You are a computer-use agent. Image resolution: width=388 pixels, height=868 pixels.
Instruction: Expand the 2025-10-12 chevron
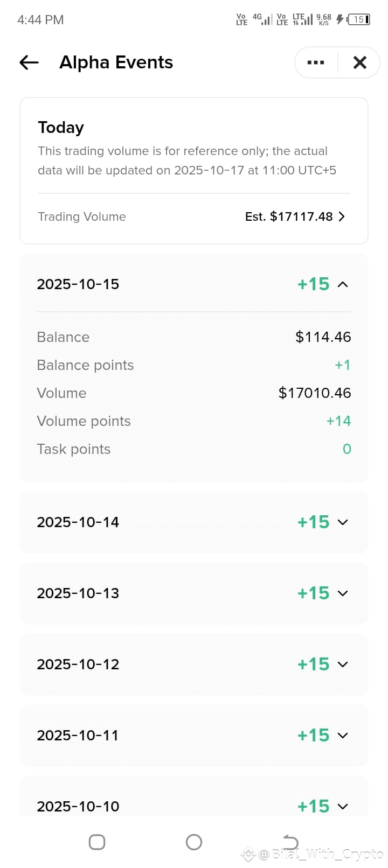343,664
